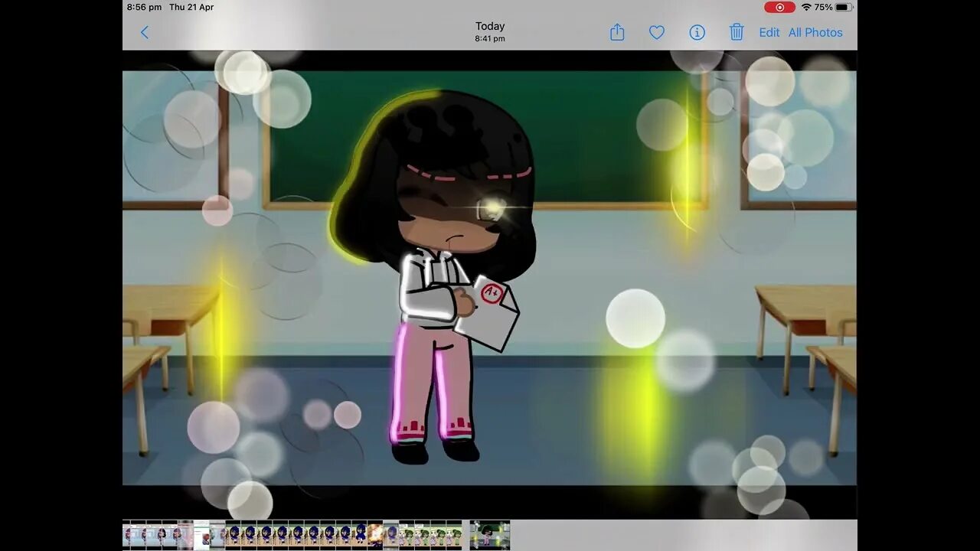Tap the Wi-Fi status icon
Image resolution: width=980 pixels, height=551 pixels.
[x=806, y=7]
